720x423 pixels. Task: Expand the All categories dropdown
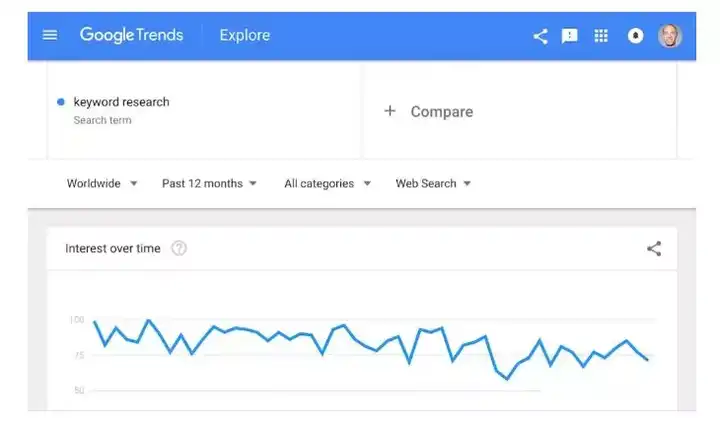(x=327, y=184)
